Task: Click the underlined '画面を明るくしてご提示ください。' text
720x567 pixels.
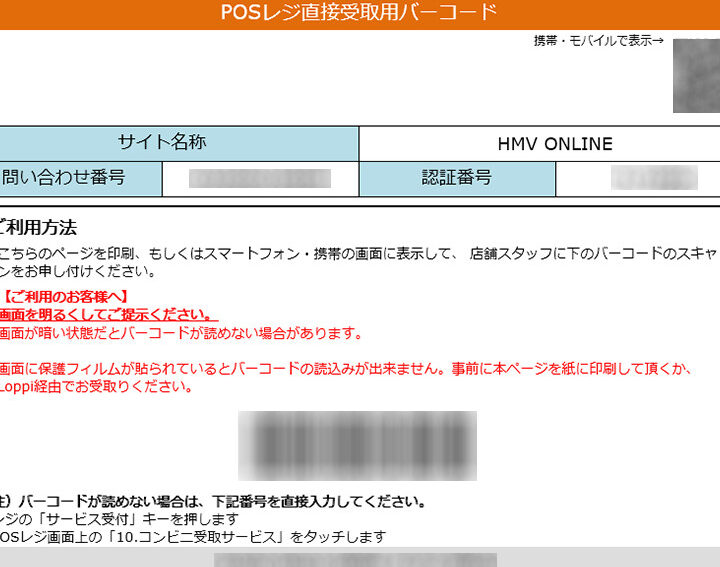Action: pyautogui.click(x=108, y=314)
